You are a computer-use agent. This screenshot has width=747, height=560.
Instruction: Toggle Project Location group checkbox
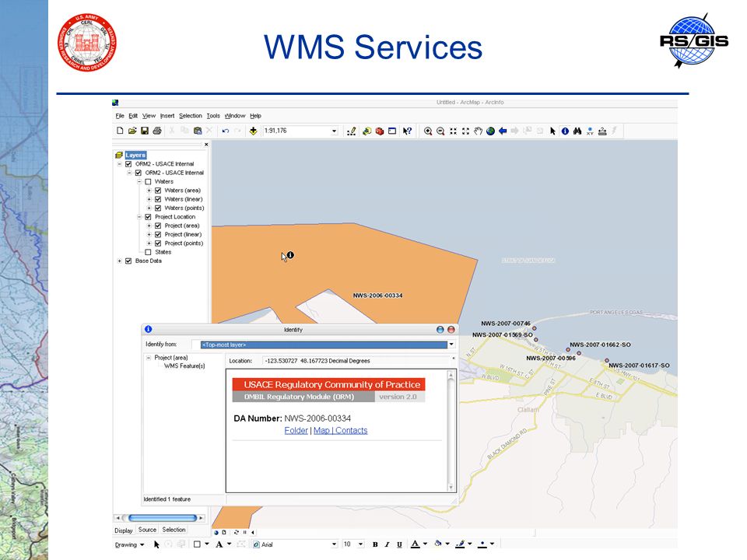click(148, 217)
